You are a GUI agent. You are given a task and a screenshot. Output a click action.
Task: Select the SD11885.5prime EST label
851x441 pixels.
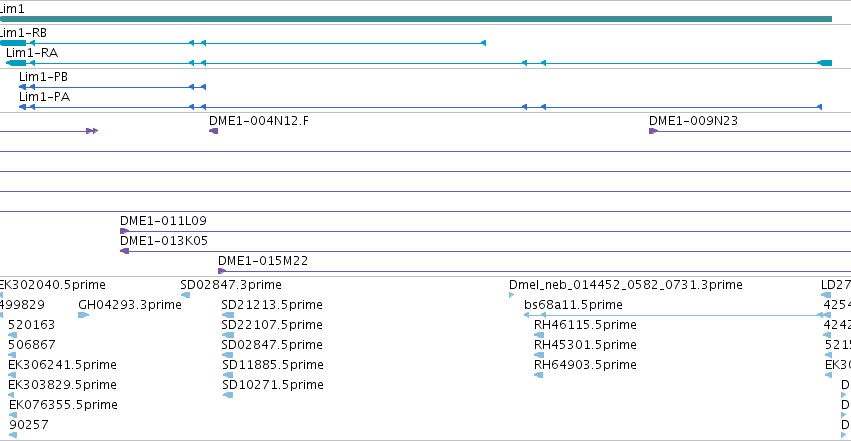point(272,365)
